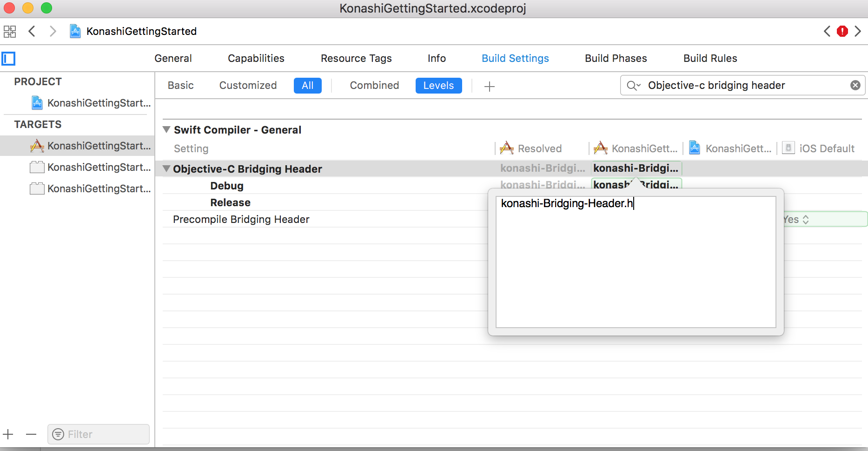This screenshot has width=868, height=451.
Task: Remove the selected target with the minus button
Action: [31, 434]
